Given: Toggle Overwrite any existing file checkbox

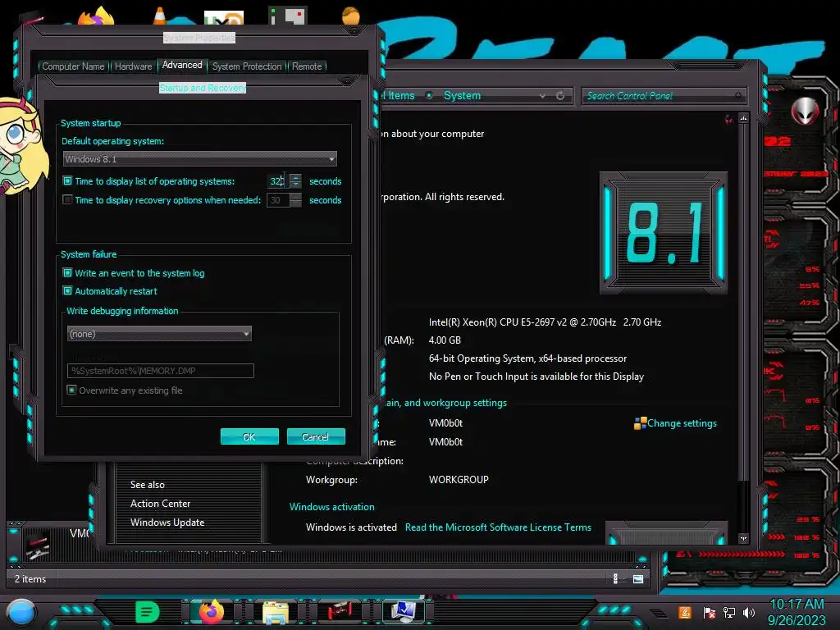Looking at the screenshot, I should point(72,390).
